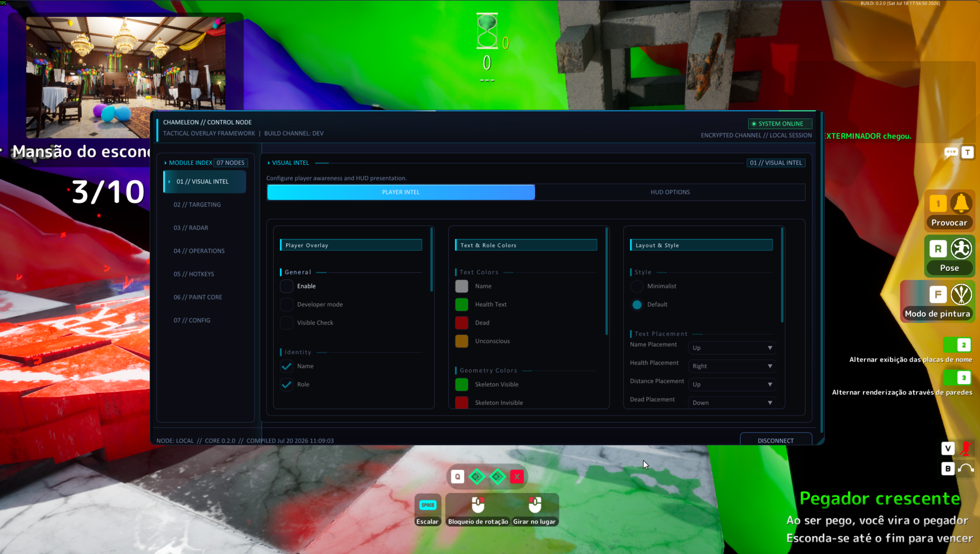Viewport: 980px width, 554px height.
Task: Select the Minimalist style radio button
Action: click(637, 286)
